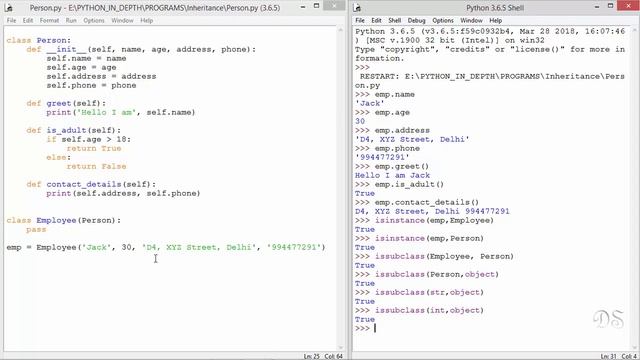Open Window menu in Python Shell window
The image size is (640, 360).
(x=471, y=20)
